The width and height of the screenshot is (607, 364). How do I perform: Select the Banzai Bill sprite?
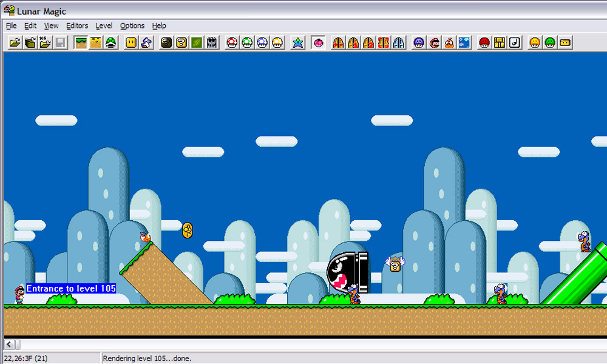(348, 272)
